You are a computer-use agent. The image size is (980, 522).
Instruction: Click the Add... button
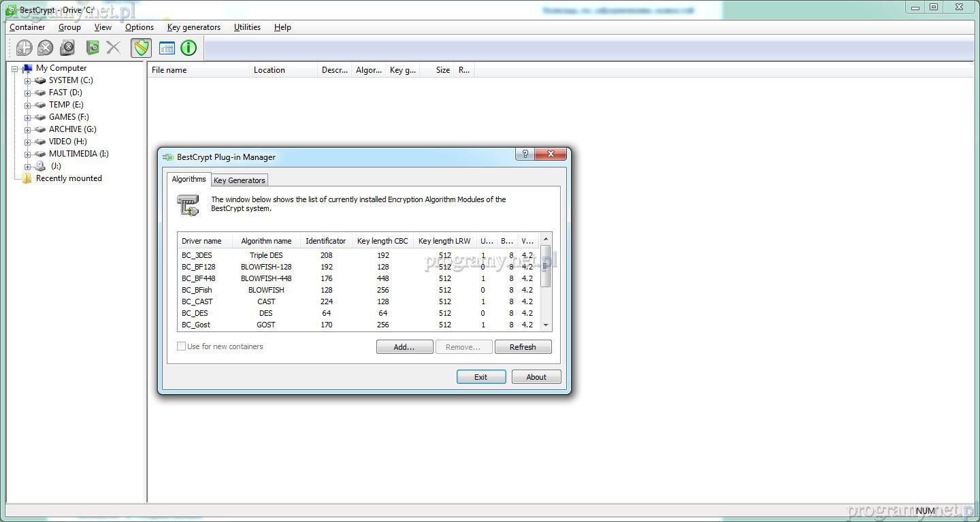(404, 347)
